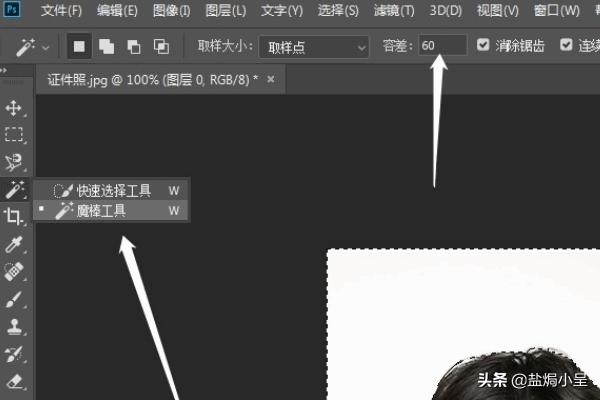Select the Eyedropper tool
The image size is (600, 400).
click(14, 244)
